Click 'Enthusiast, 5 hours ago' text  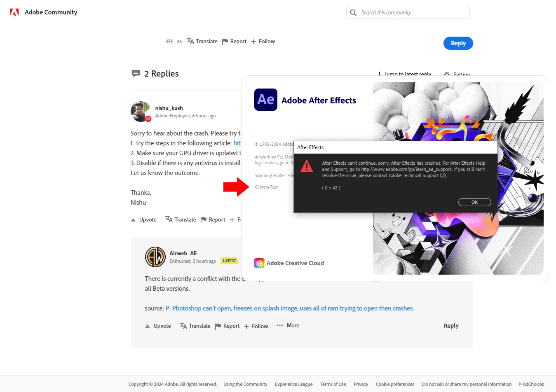(x=193, y=261)
